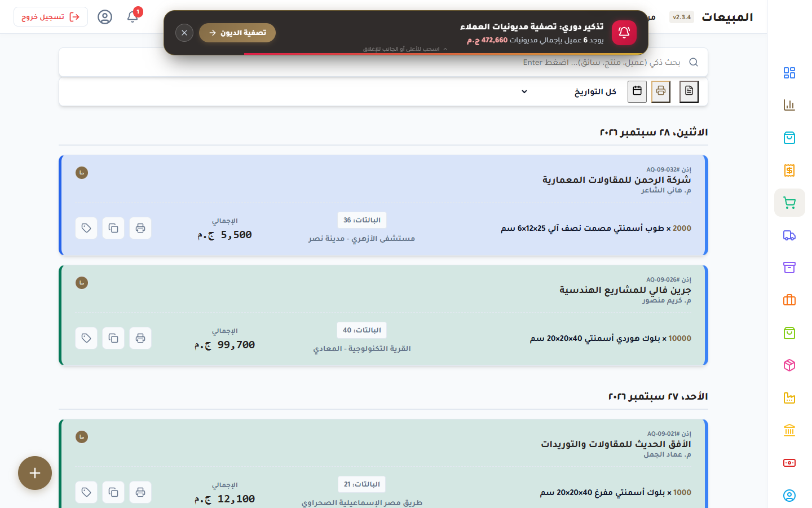Image resolution: width=812 pixels, height=508 pixels.
Task: Open the yellow factory sidebar icon
Action: (x=789, y=398)
